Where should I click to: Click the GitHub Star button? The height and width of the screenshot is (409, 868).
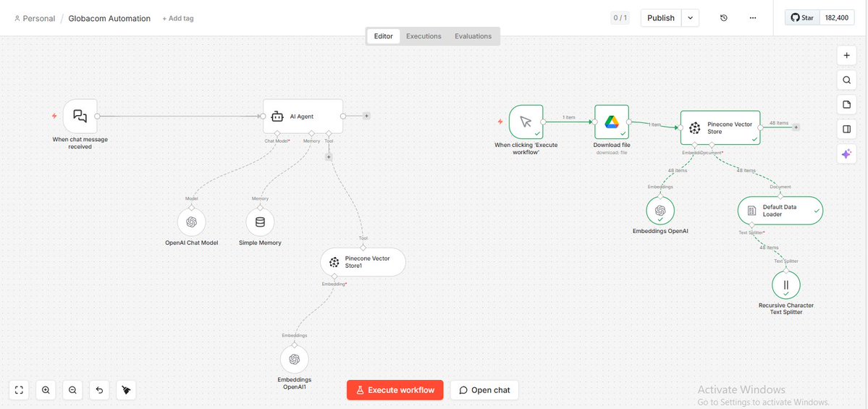tap(801, 17)
